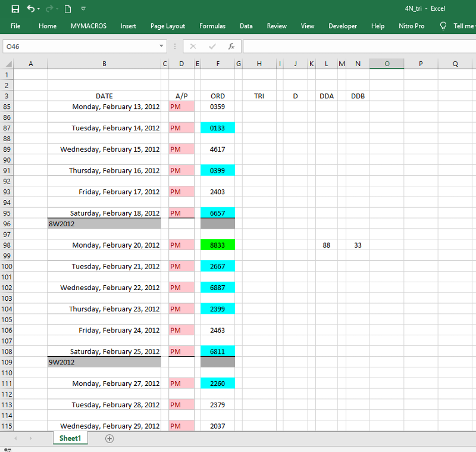Click the Insert Function fx icon
The image size is (476, 452).
tap(231, 46)
